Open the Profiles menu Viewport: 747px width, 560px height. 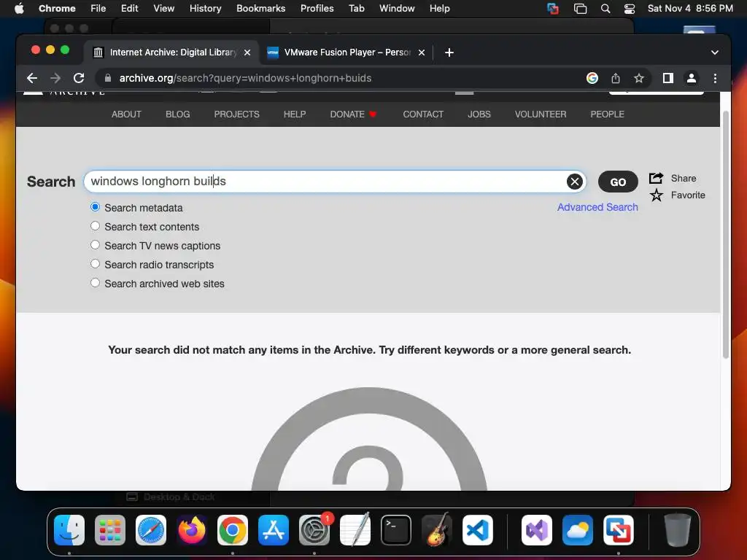click(317, 9)
